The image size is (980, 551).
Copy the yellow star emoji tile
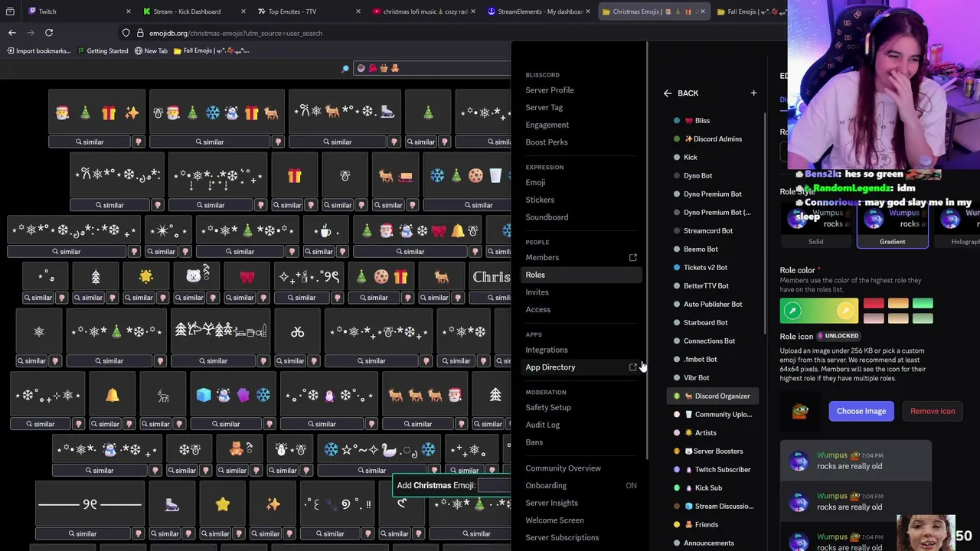(223, 504)
